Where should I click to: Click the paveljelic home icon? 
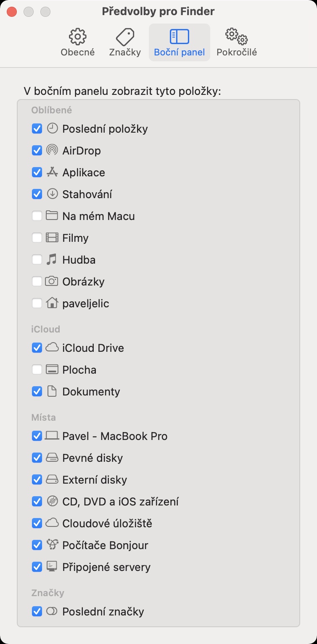pos(52,303)
